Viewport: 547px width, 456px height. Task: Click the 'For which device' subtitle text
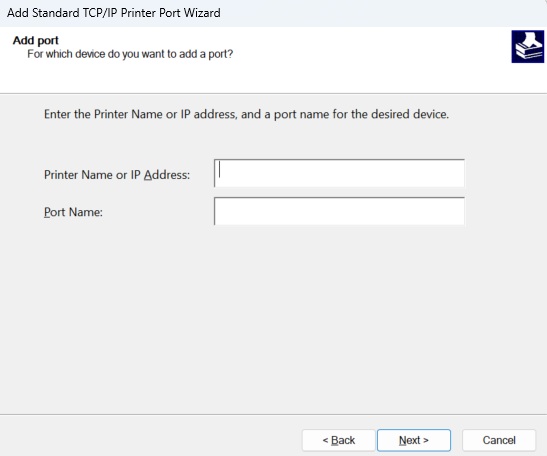(130, 54)
